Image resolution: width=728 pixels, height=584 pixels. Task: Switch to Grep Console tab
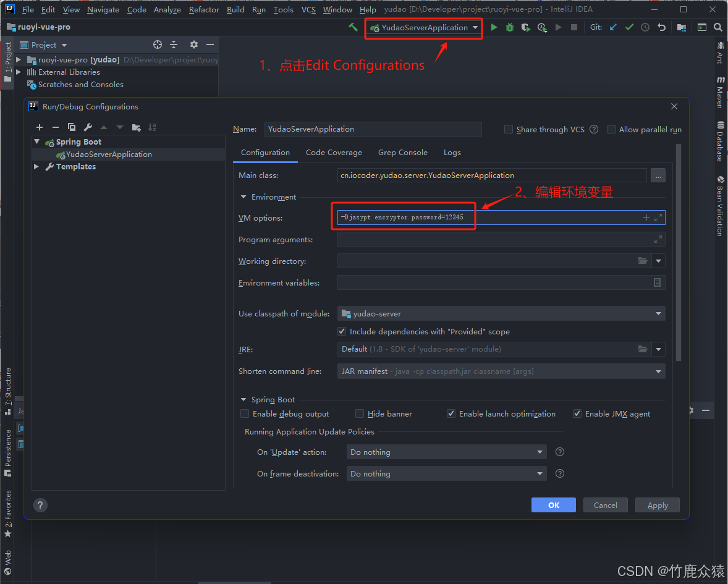[x=402, y=153]
